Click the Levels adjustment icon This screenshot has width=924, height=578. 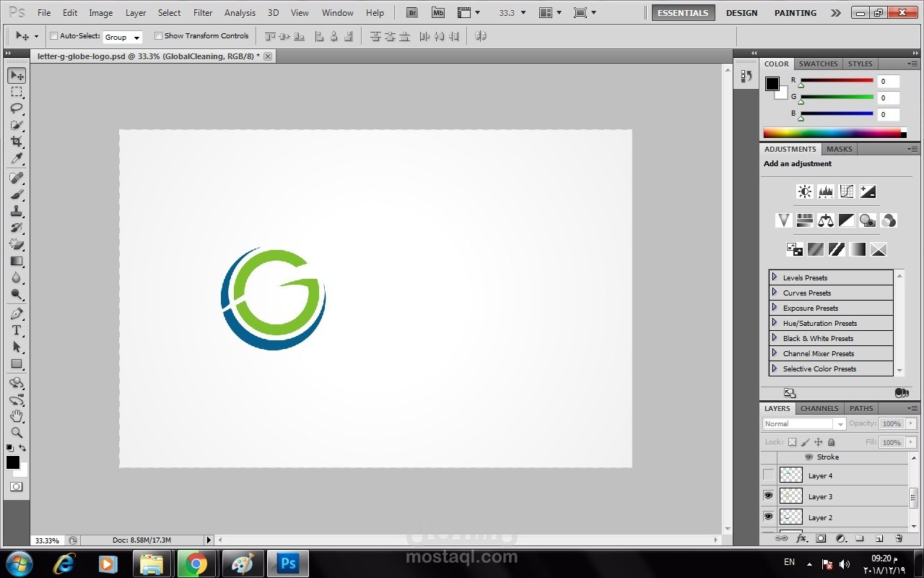826,191
